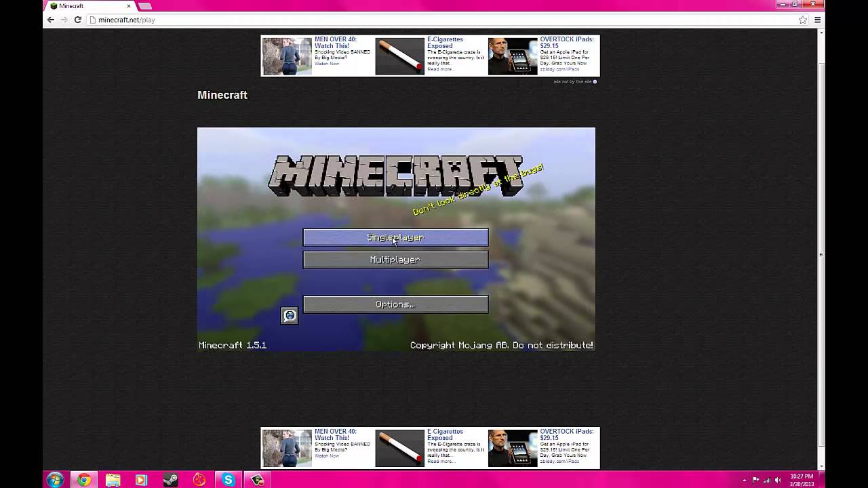Start a Singleplayer game

click(395, 237)
